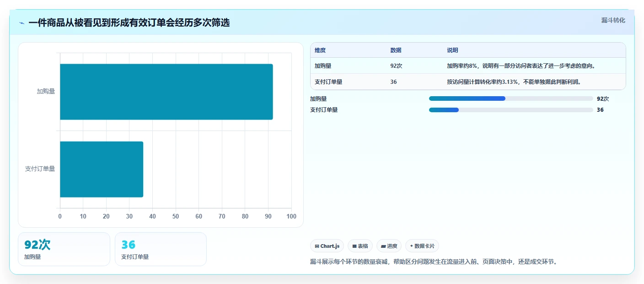Screen dimensions: 644x284
Task: Click the 加购量 bar in the chart
Action: click(166, 92)
